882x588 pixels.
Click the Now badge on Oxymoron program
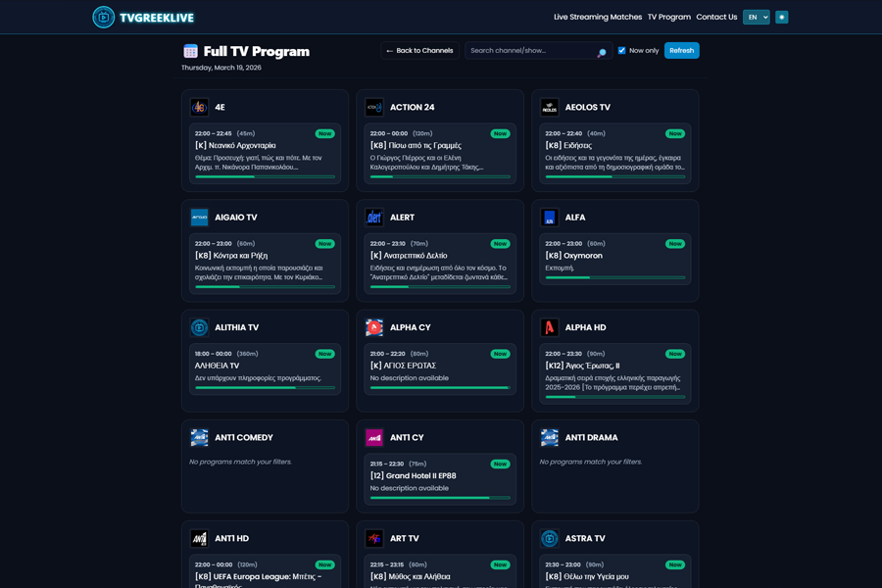(x=675, y=244)
